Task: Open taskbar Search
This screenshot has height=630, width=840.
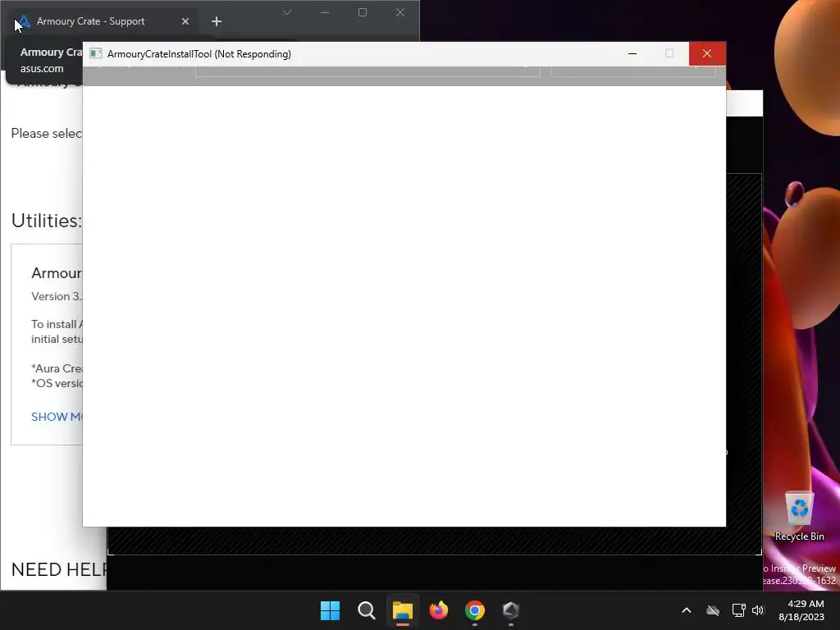Action: tap(367, 610)
